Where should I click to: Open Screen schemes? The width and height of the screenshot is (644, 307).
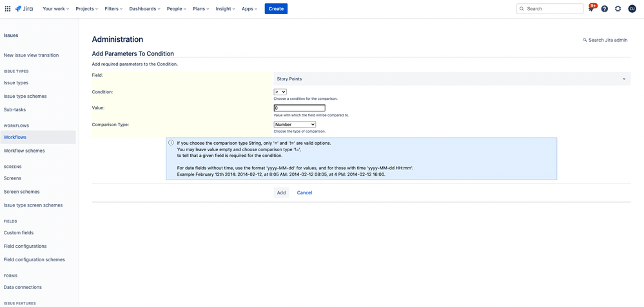point(22,192)
